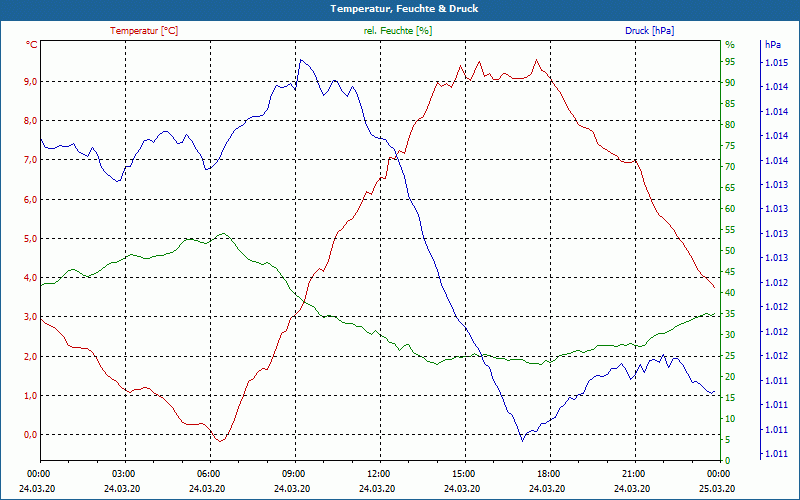
Task: Pick the 8,0 temperature axis value
Action: [30, 121]
